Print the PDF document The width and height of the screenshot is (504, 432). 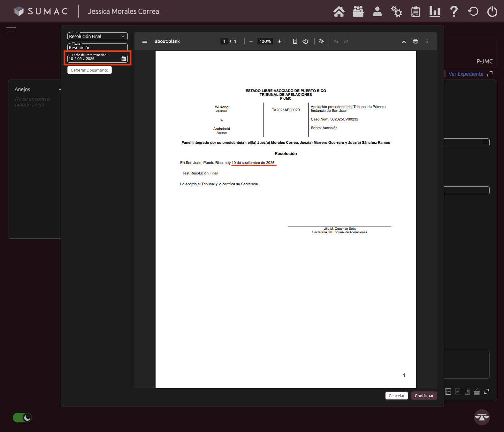tap(416, 41)
